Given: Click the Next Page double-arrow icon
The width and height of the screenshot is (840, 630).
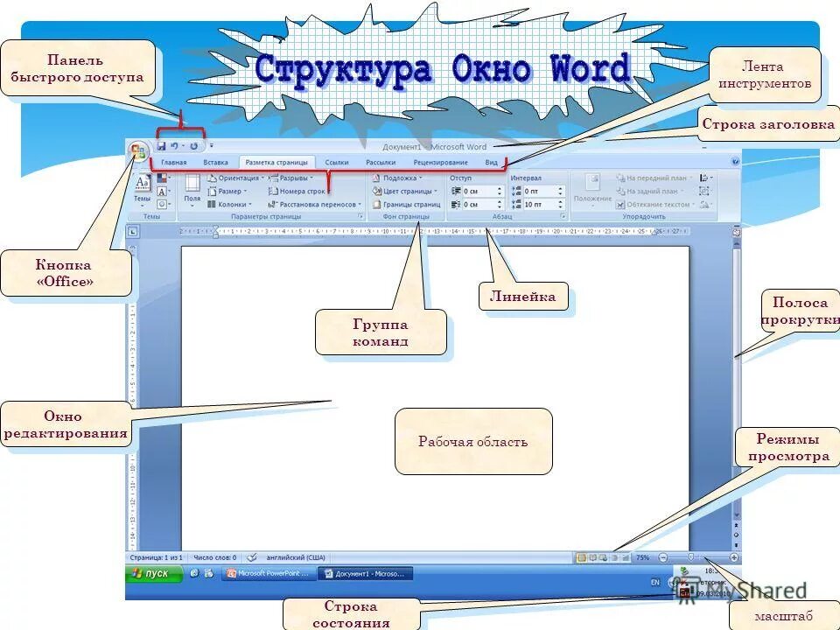Looking at the screenshot, I should tap(737, 544).
